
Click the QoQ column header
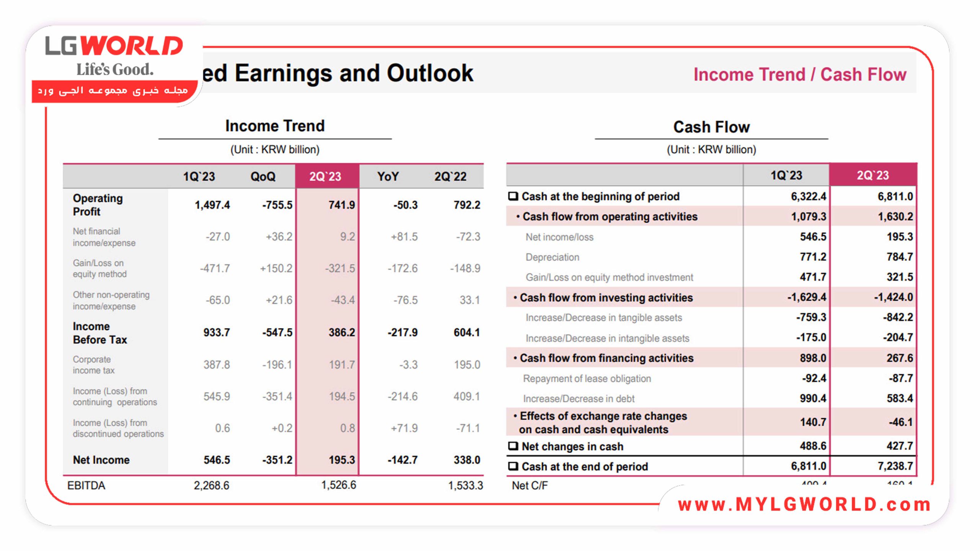click(263, 176)
